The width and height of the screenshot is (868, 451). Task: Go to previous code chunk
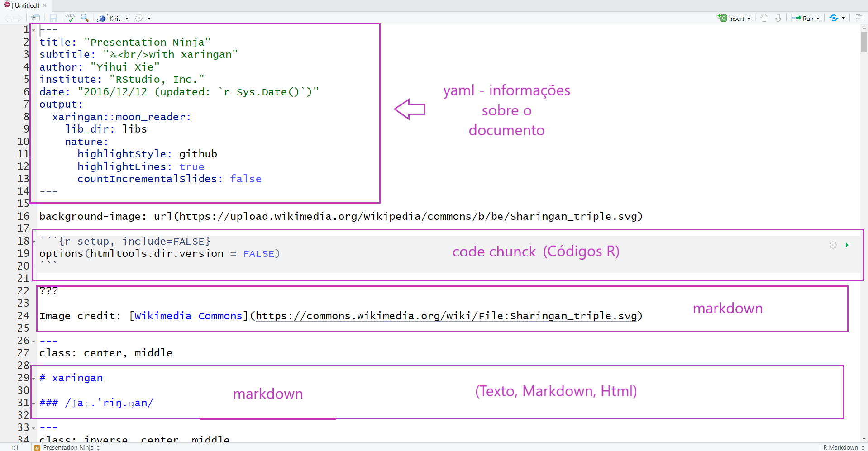(764, 18)
